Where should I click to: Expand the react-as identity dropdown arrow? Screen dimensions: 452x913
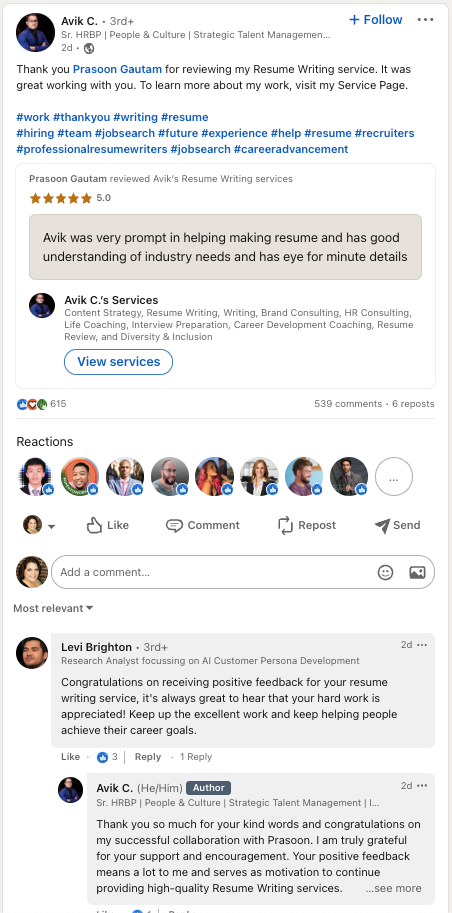pos(51,526)
